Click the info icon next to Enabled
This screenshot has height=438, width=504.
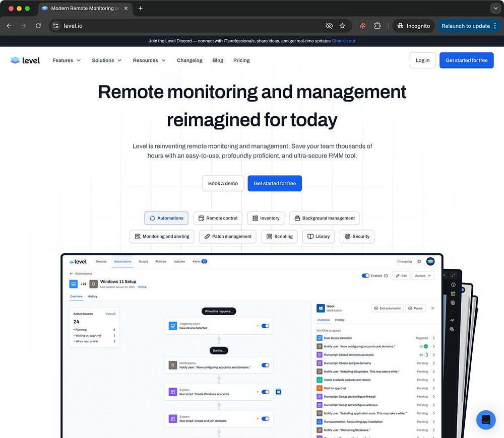pos(386,275)
